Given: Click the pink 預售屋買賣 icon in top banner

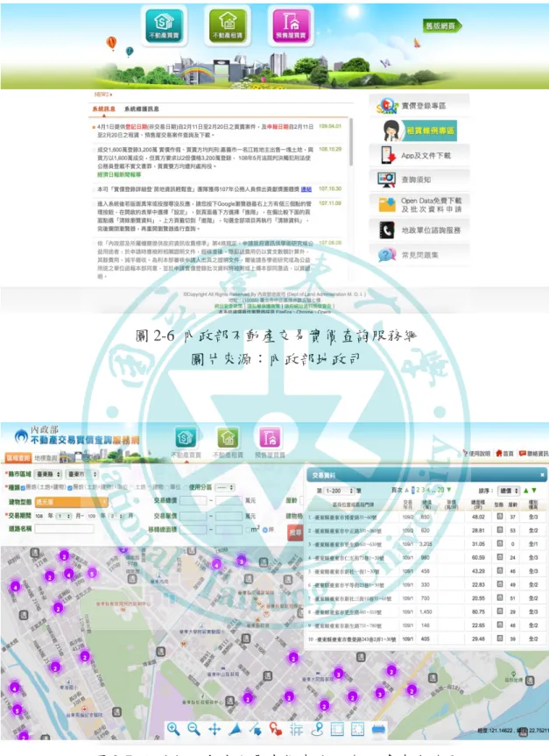Looking at the screenshot, I should tap(291, 25).
